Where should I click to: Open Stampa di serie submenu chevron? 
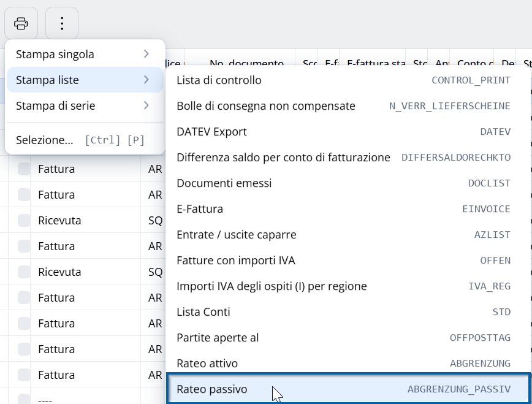click(146, 105)
